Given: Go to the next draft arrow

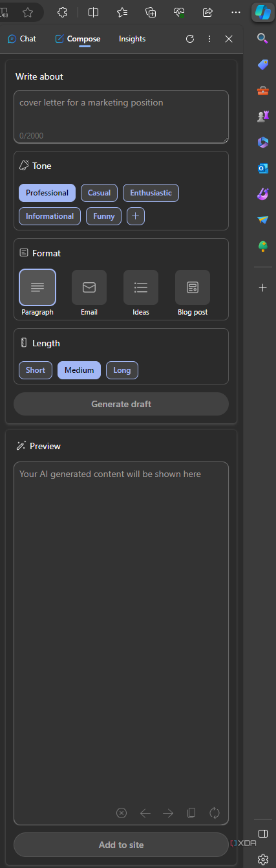Looking at the screenshot, I should (x=168, y=813).
